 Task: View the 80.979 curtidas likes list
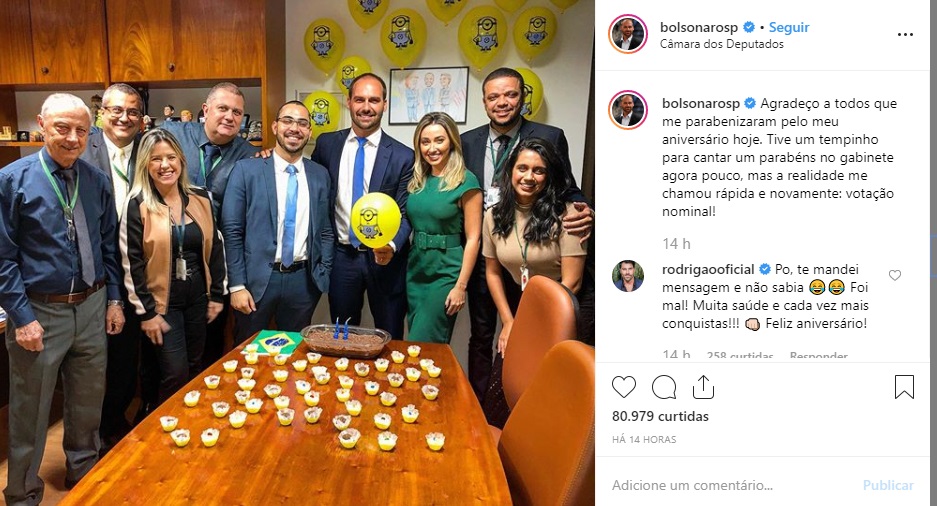[660, 416]
